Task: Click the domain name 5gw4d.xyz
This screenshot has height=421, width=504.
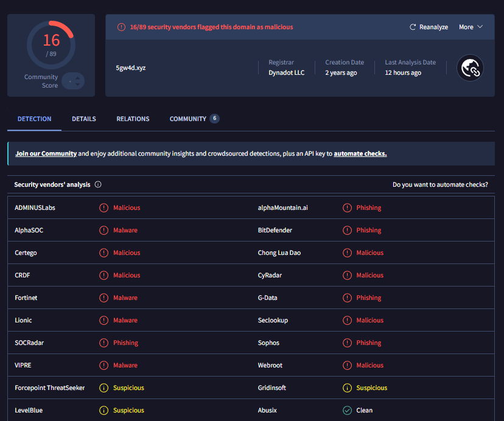Action: tap(130, 68)
